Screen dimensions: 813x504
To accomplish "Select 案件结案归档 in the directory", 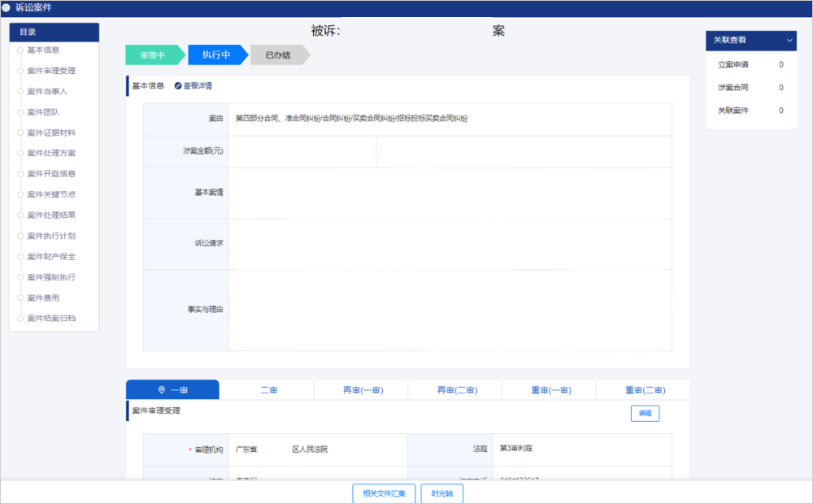I will [51, 318].
